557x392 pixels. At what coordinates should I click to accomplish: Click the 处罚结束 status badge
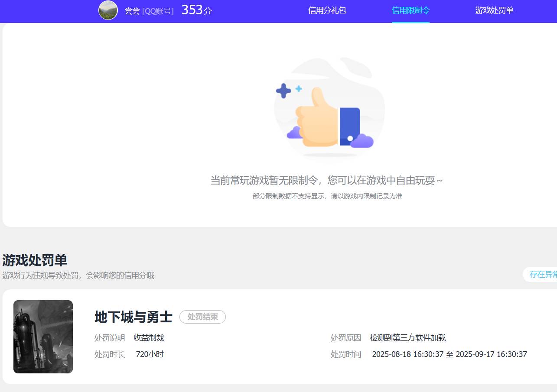(x=202, y=317)
